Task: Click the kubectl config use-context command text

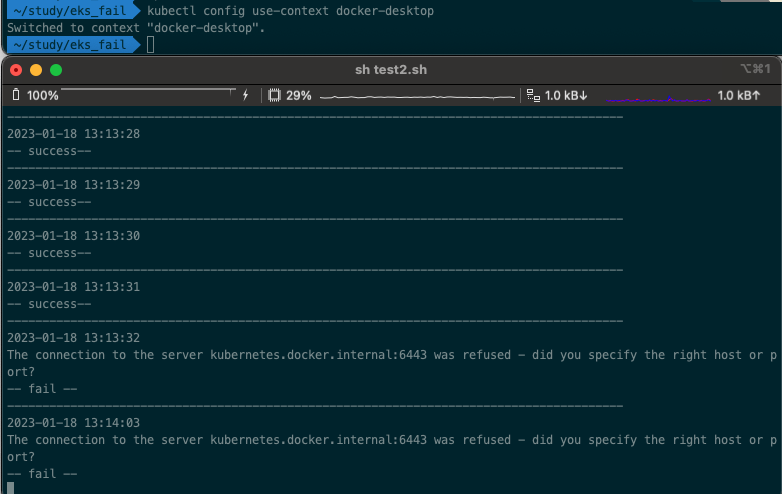Action: point(290,11)
